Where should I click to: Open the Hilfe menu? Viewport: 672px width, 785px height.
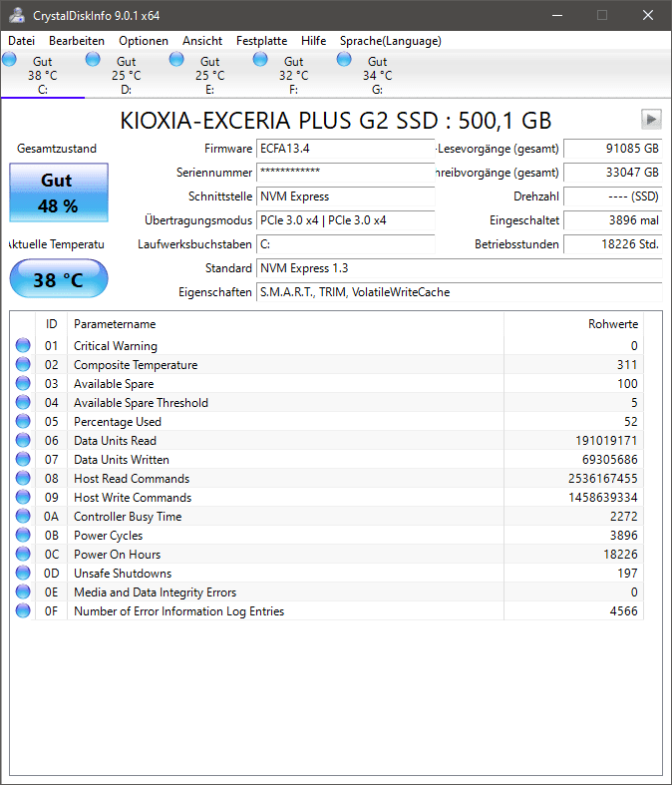point(314,41)
